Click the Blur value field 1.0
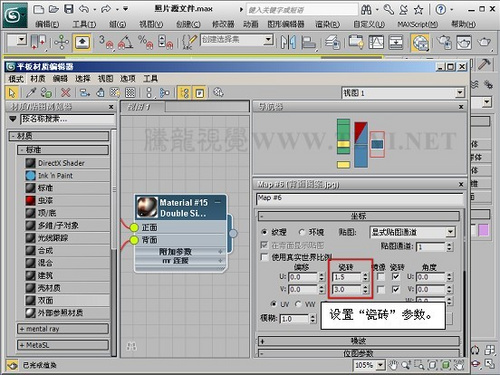The width and height of the screenshot is (500, 375). [x=295, y=319]
